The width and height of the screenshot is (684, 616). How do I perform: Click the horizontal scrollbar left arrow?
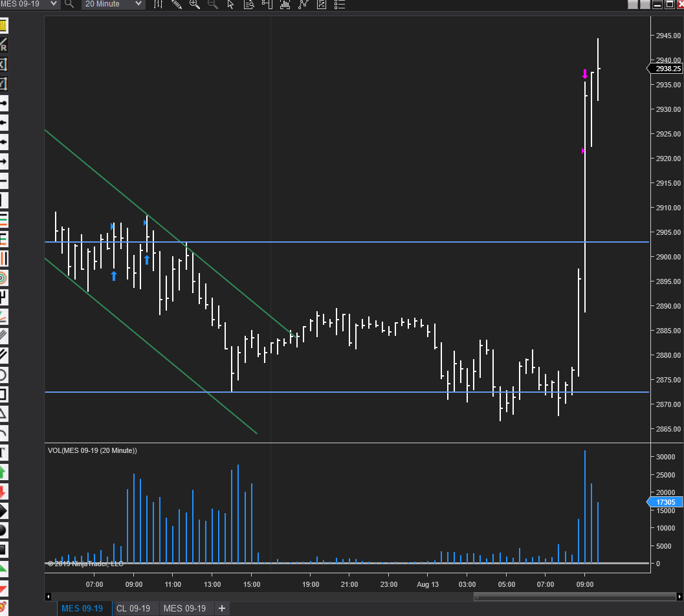[x=48, y=597]
